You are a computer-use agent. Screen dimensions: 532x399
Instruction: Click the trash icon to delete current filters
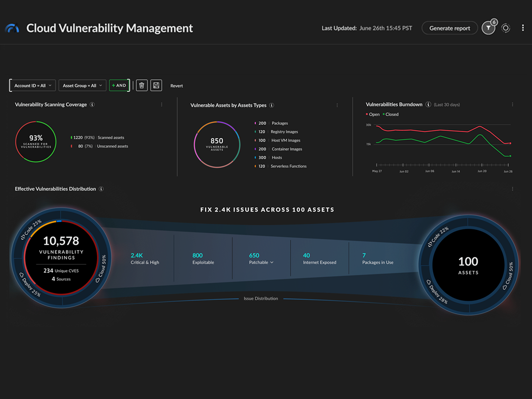(141, 85)
